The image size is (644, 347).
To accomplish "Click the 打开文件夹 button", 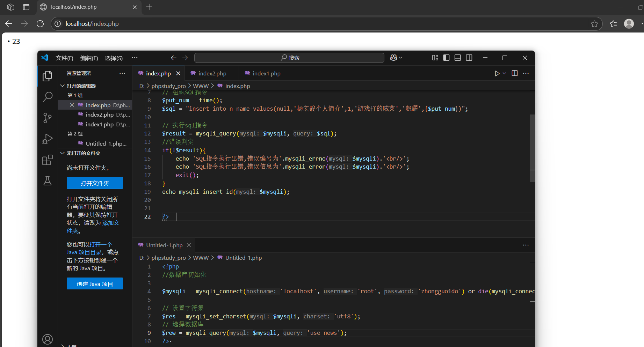I will (95, 183).
